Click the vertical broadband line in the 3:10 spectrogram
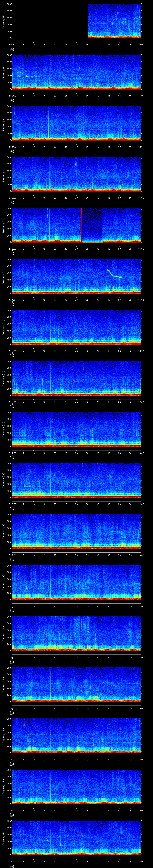The height and width of the screenshot is (868, 153). [x=48, y=71]
